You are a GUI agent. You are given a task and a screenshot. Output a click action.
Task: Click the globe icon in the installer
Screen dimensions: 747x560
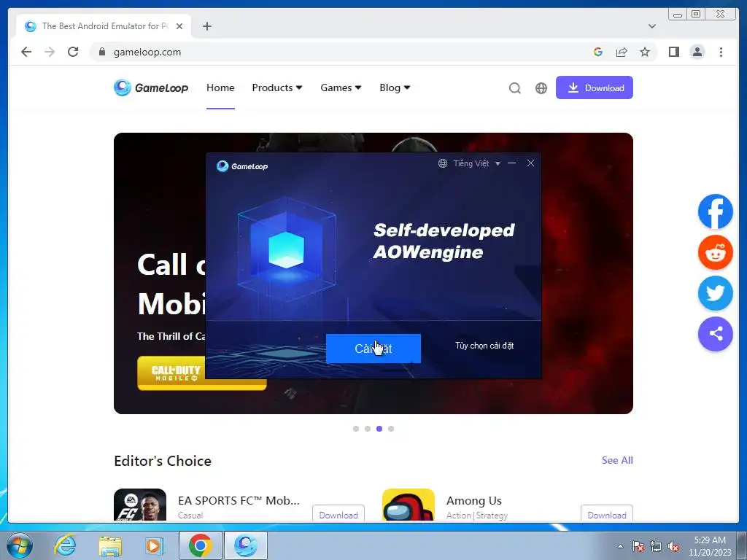point(443,163)
